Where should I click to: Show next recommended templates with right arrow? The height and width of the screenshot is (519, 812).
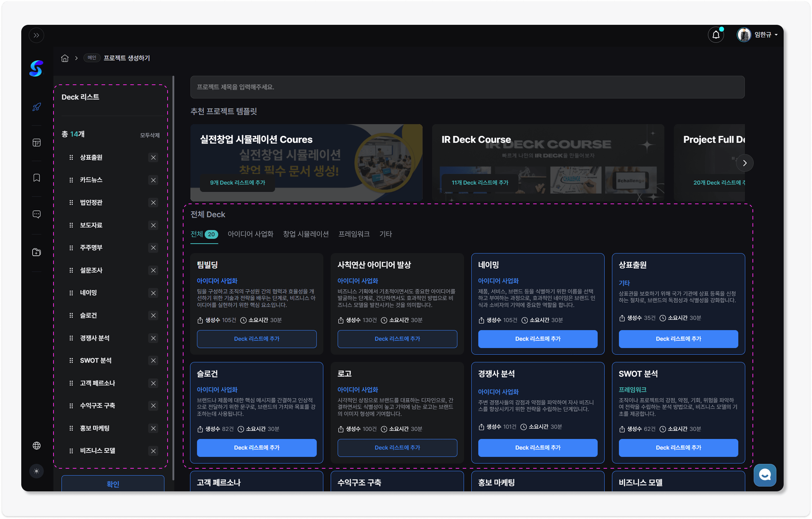point(745,163)
